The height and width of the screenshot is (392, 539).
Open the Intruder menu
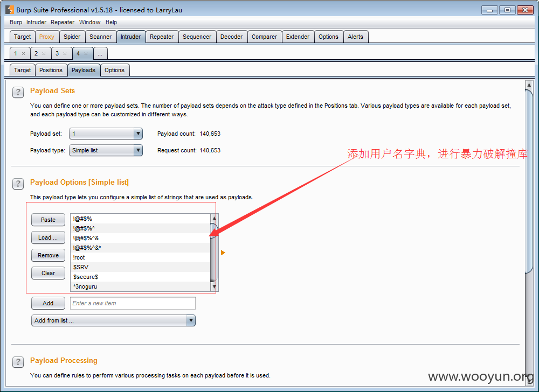coord(36,22)
